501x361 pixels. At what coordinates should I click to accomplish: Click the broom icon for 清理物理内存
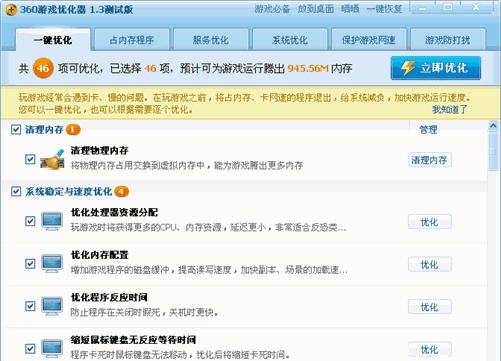[x=52, y=159]
